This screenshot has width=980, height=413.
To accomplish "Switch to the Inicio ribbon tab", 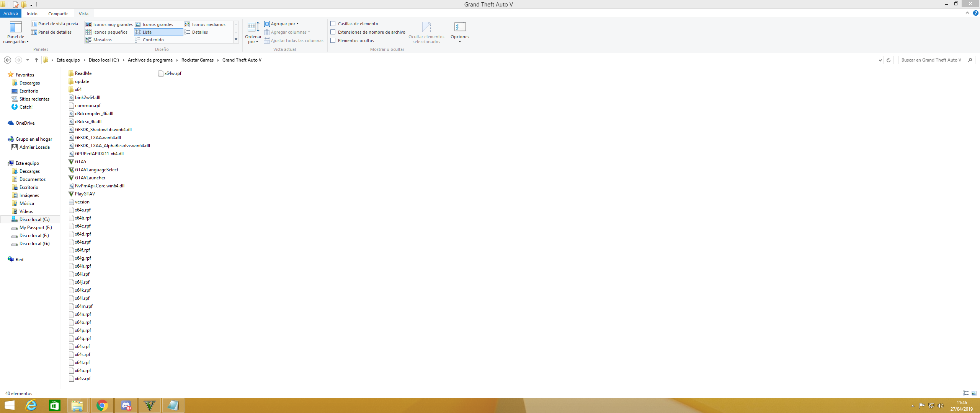I will tap(32, 14).
